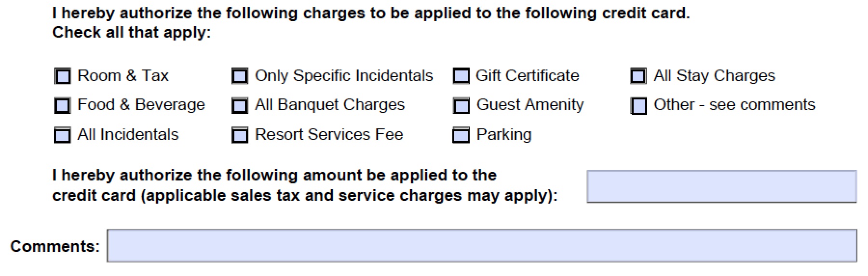Click the 'Guest Amenity' label text

coord(530,105)
